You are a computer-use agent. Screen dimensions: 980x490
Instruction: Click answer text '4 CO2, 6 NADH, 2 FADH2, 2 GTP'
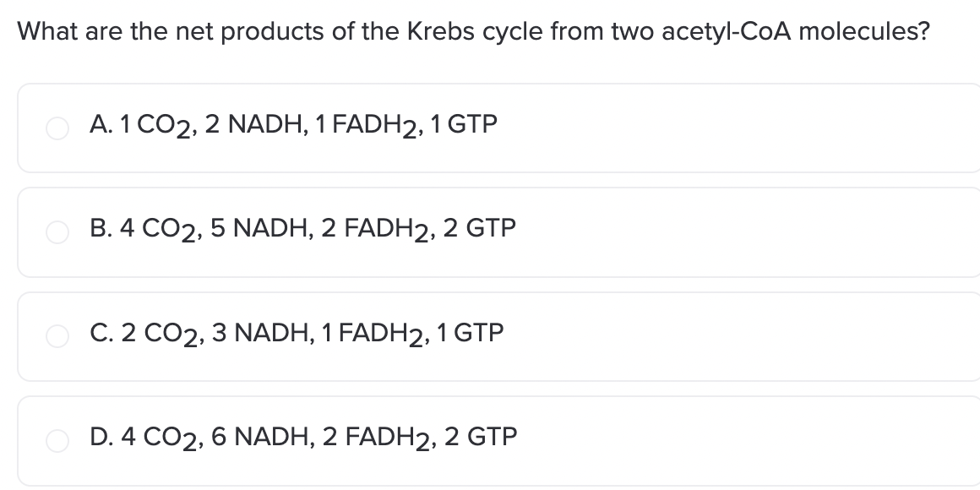(318, 438)
